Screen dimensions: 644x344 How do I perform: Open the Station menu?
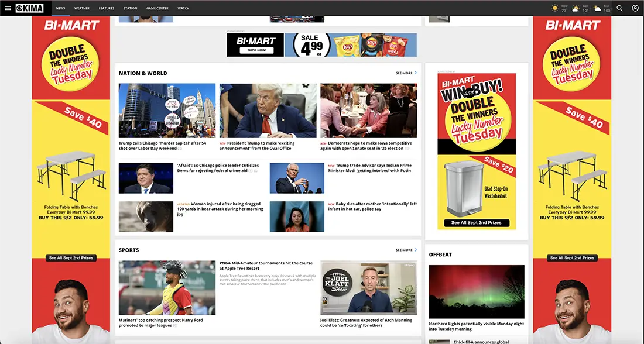coord(130,8)
